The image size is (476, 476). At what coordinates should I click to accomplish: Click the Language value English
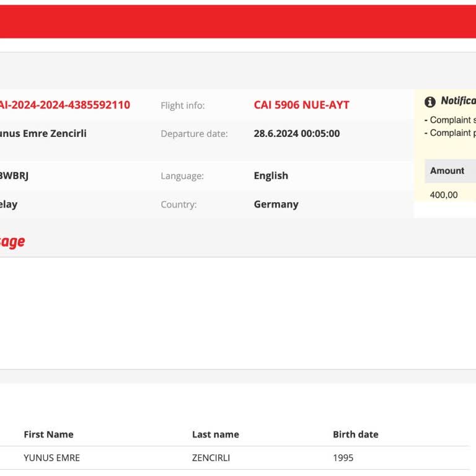(271, 175)
